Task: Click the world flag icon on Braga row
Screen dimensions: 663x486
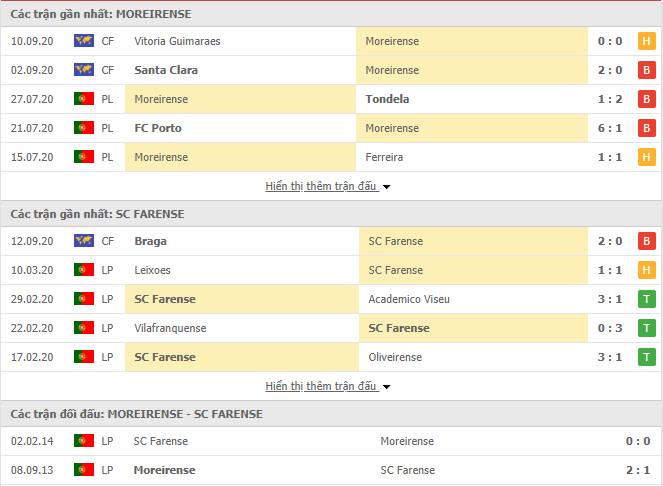Action: [x=83, y=241]
